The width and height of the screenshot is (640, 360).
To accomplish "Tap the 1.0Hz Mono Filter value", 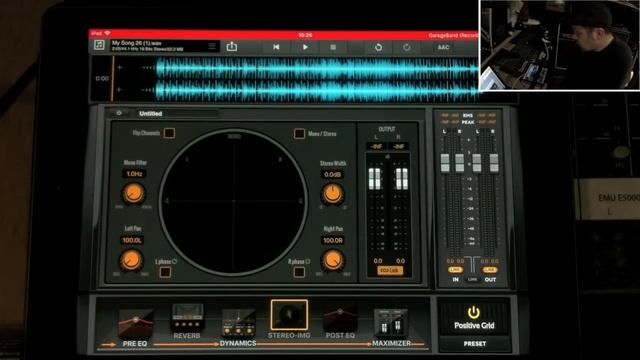I will [x=134, y=174].
